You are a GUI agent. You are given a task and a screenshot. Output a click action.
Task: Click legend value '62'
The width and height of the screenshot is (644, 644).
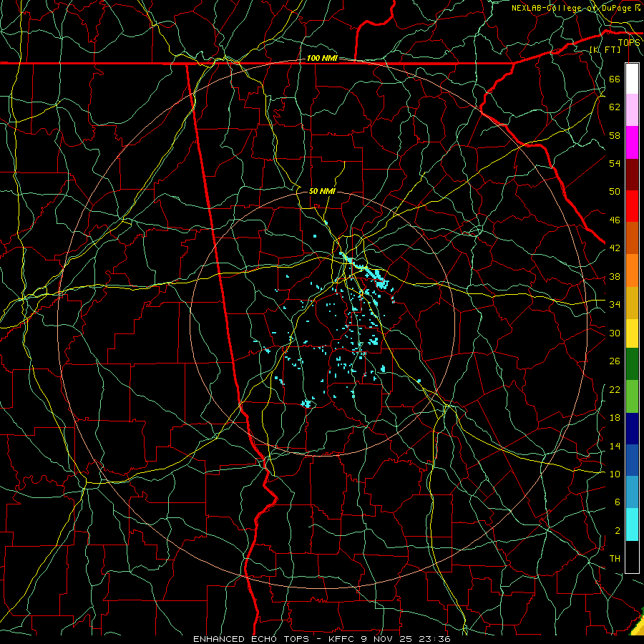615,107
